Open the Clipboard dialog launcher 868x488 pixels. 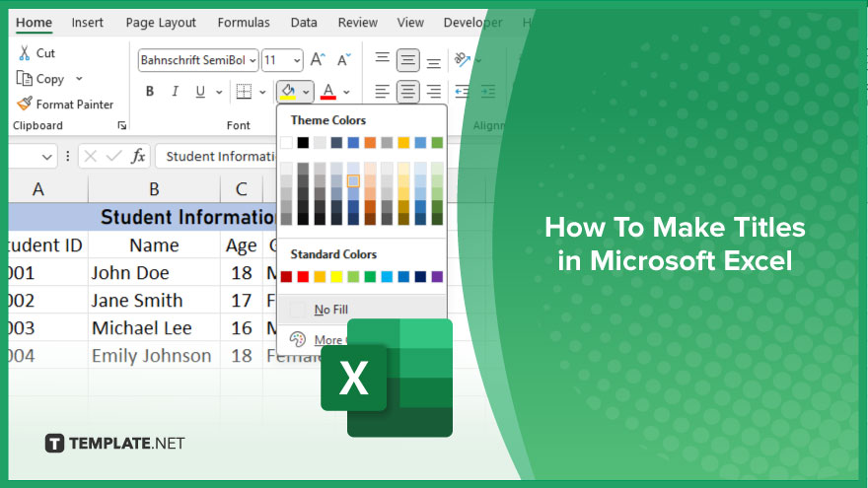[x=121, y=125]
